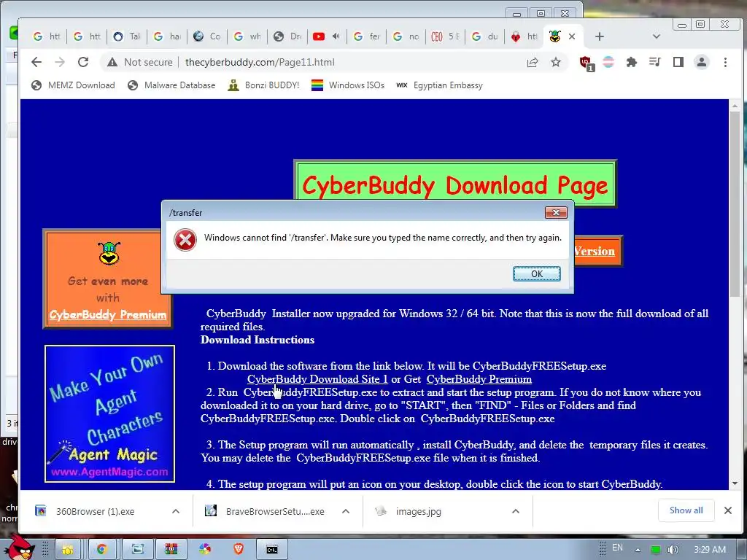Close the active CyberBuddy tab
Viewport: 747px width, 560px height.
572,36
